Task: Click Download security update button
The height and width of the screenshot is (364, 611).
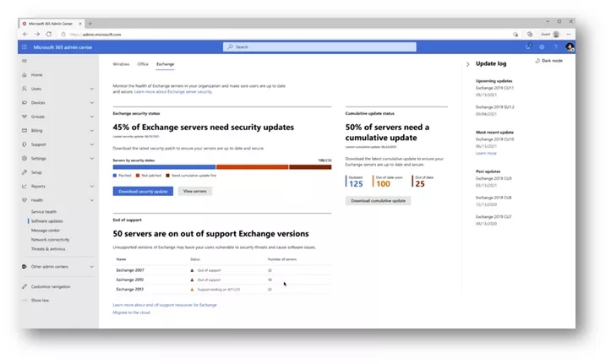Action: (x=143, y=191)
